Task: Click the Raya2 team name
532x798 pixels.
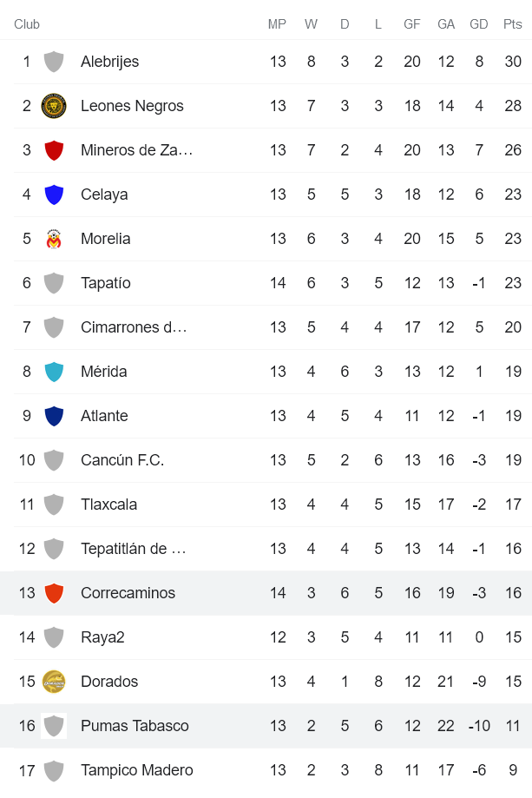Action: pyautogui.click(x=102, y=637)
